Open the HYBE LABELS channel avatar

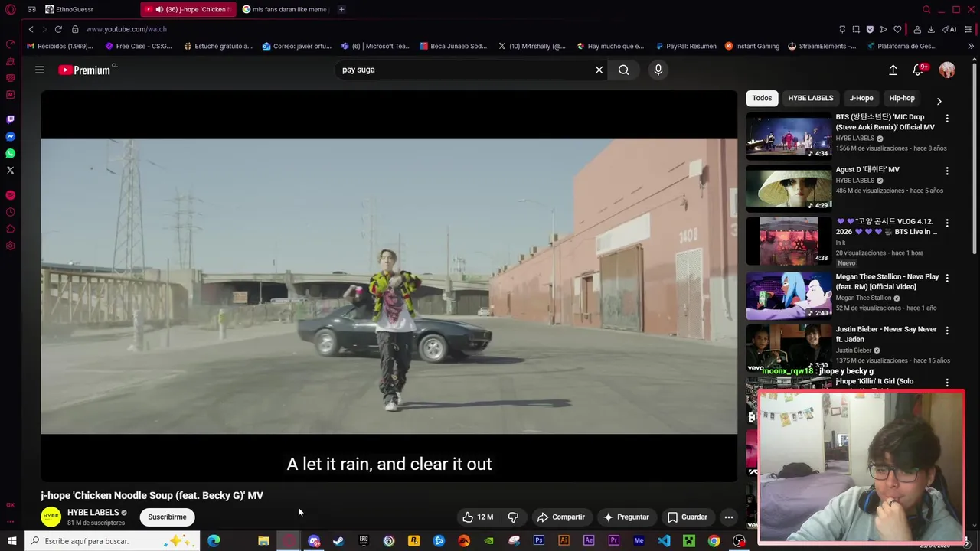tap(51, 517)
